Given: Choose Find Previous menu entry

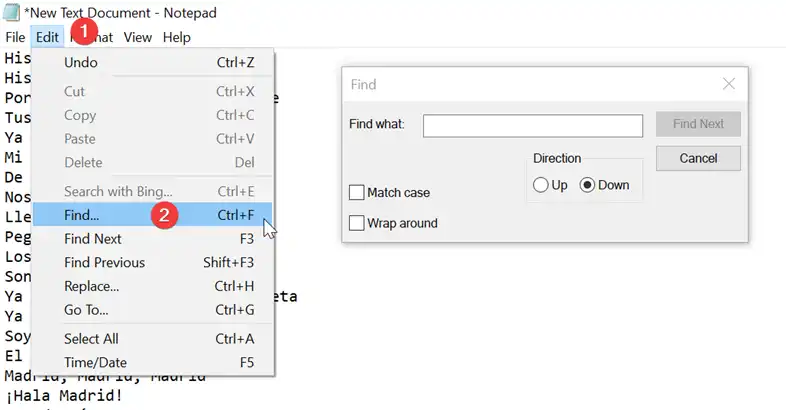Looking at the screenshot, I should (x=152, y=262).
